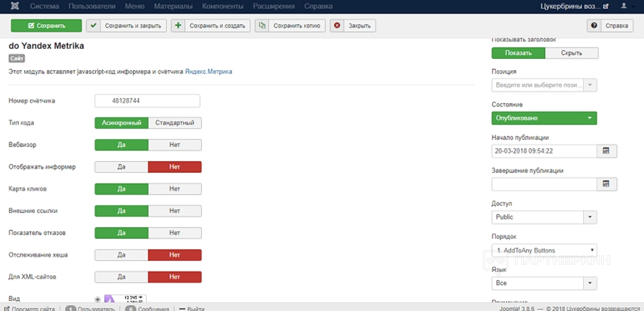The image size is (644, 311).
Task: Set Внешние ссылки to Нет
Action: (x=175, y=211)
